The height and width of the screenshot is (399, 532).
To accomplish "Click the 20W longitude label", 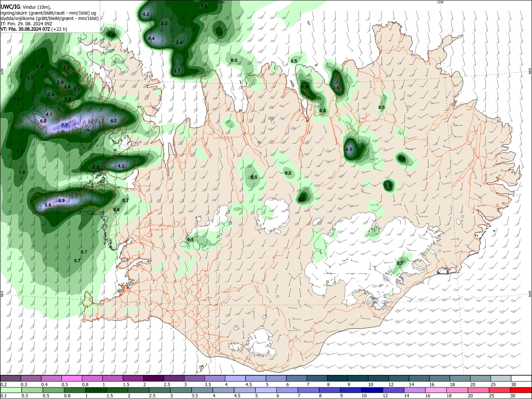I will [221, 2].
